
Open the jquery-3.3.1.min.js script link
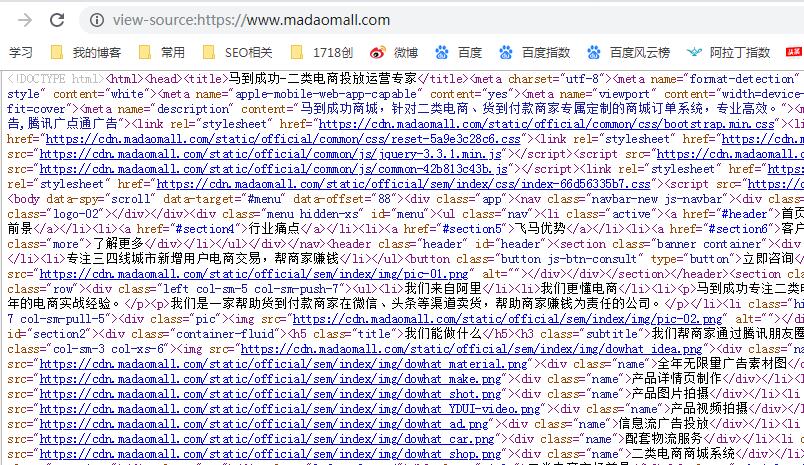click(271, 154)
